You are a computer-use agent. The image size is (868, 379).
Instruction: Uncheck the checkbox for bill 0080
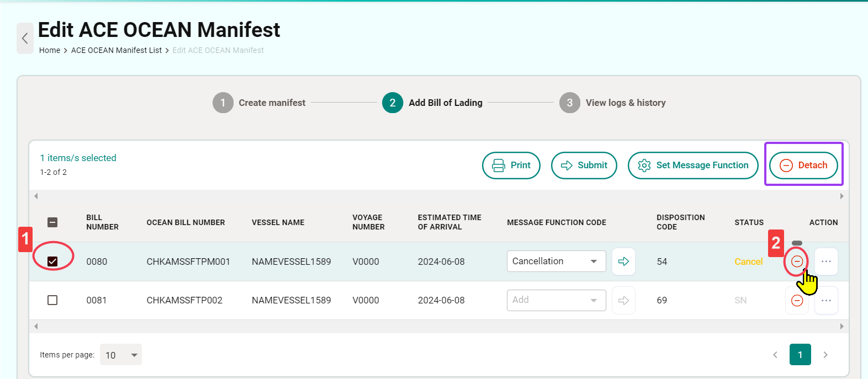52,261
